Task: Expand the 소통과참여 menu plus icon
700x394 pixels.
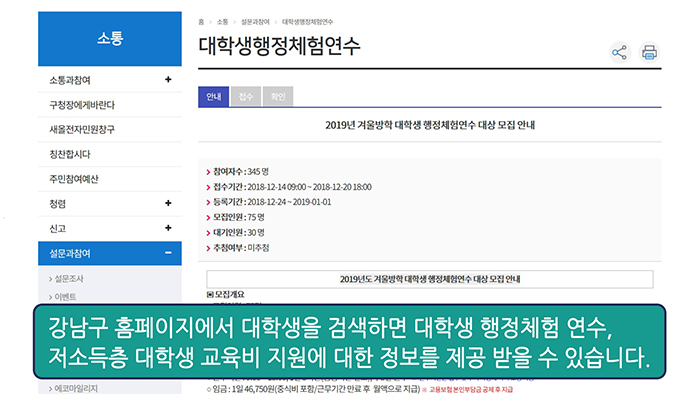Action: [168, 79]
